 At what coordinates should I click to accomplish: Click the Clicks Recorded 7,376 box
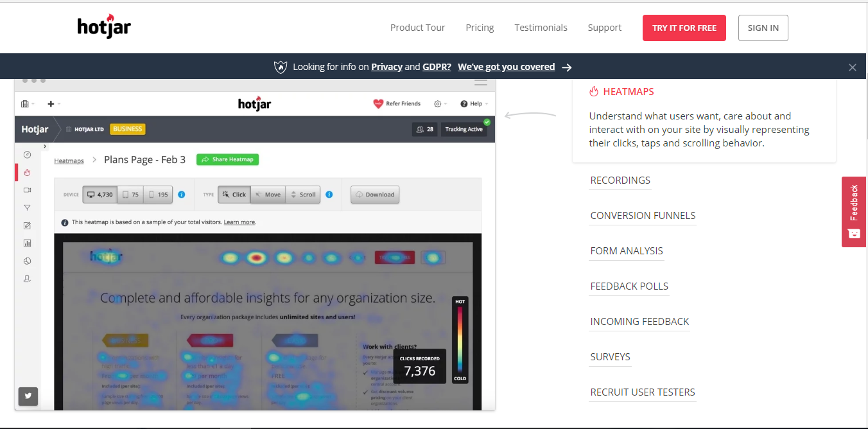[x=420, y=366]
